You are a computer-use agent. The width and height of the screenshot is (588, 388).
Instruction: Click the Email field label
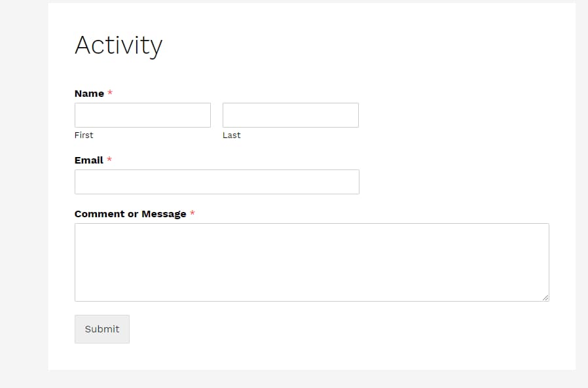coord(88,160)
